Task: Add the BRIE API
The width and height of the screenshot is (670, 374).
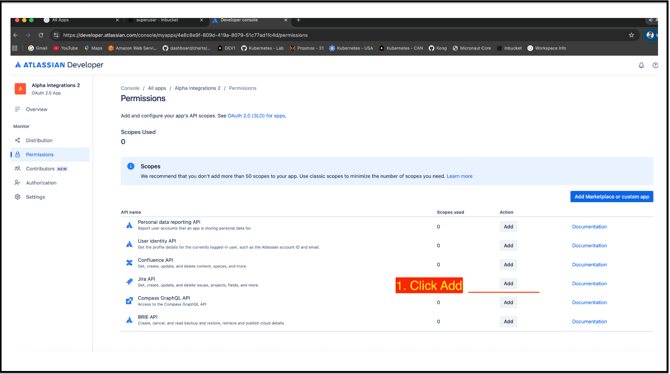Action: click(508, 321)
